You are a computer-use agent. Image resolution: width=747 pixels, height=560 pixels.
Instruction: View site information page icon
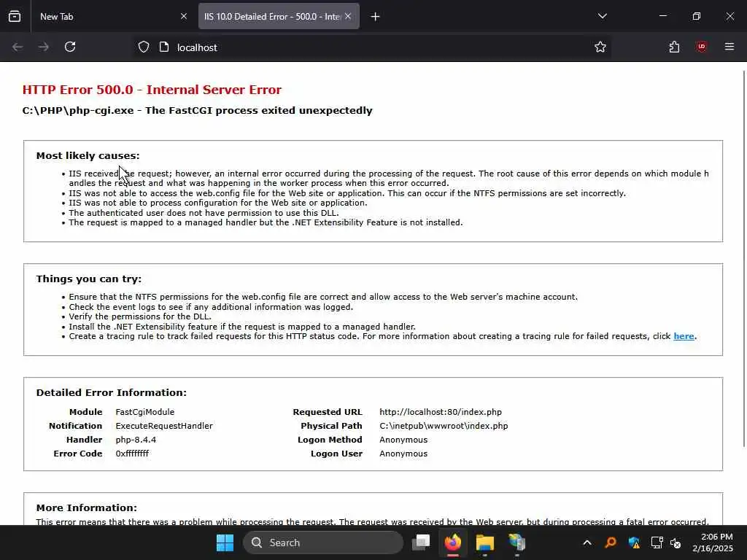coord(164,47)
